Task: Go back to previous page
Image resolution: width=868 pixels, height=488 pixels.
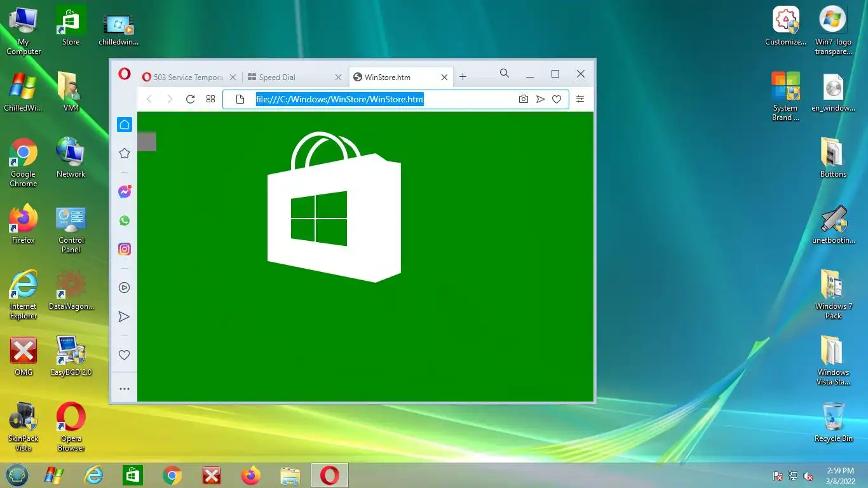Action: tap(149, 99)
